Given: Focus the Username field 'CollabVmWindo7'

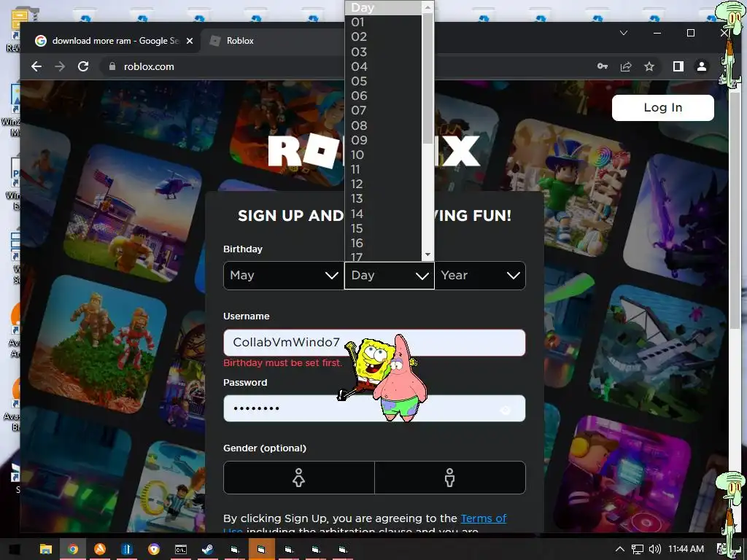Looking at the screenshot, I should pos(374,343).
